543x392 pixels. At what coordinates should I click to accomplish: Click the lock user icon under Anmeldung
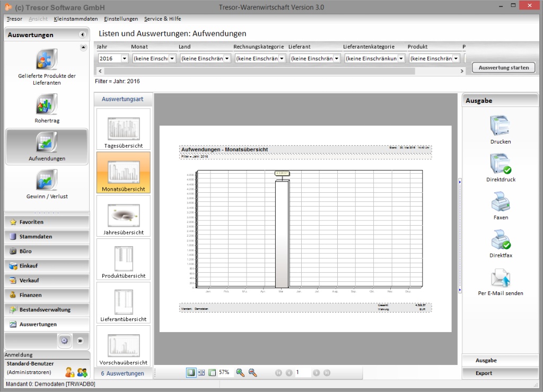pos(69,372)
